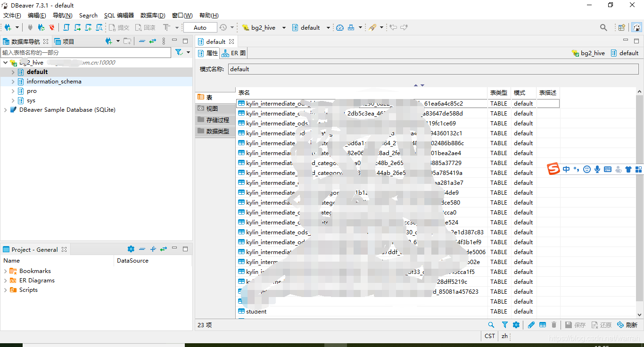The width and height of the screenshot is (644, 347).
Task: Toggle link-with-editor in Project - General panel
Action: (x=164, y=249)
